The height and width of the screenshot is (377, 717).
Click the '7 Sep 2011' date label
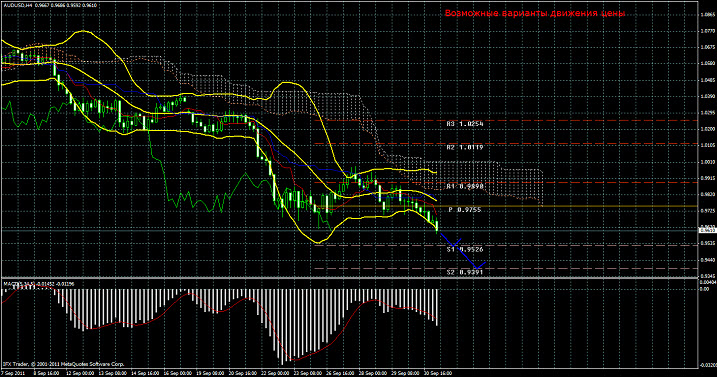(x=14, y=373)
